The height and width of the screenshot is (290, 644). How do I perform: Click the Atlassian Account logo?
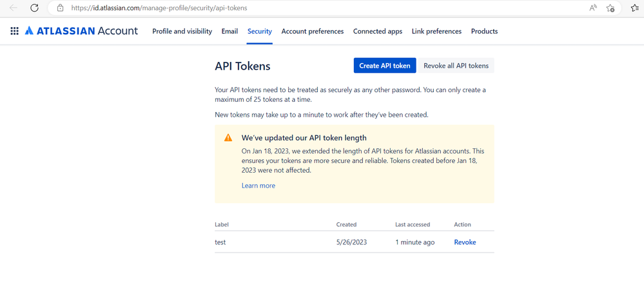pyautogui.click(x=81, y=31)
